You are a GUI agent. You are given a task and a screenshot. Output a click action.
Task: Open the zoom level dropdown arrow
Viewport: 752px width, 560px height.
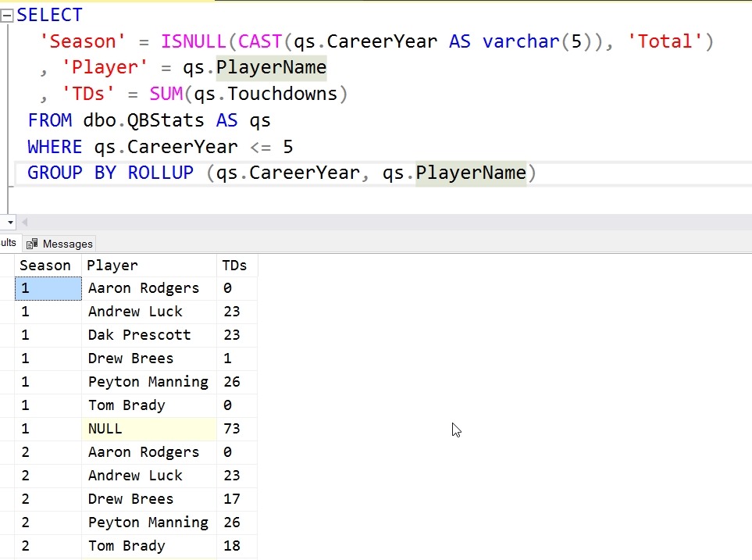click(9, 223)
